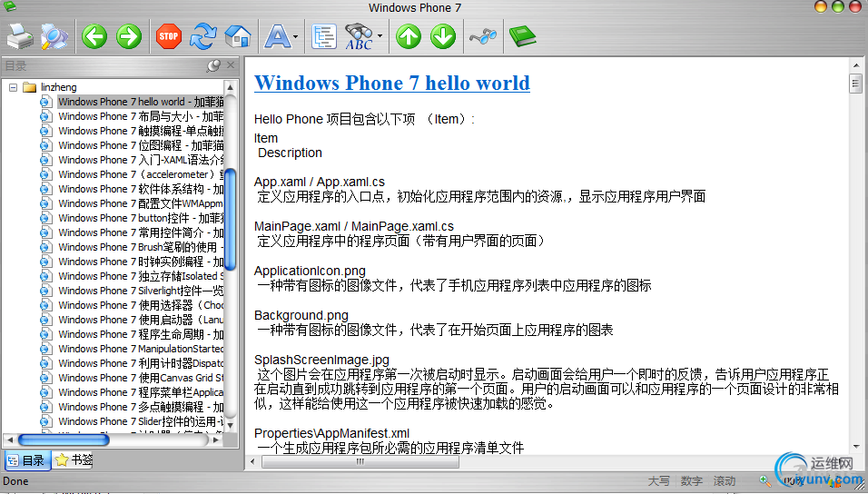Click tree panel scroll down arrow

(231, 425)
